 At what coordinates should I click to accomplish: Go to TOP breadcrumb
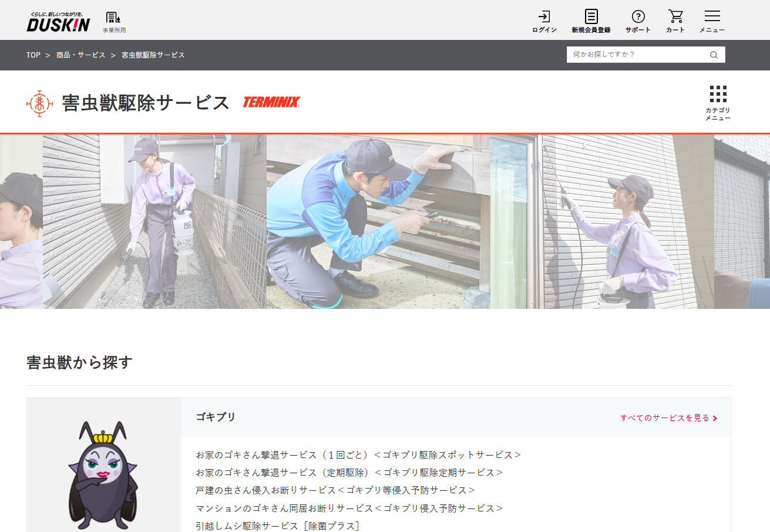33,55
